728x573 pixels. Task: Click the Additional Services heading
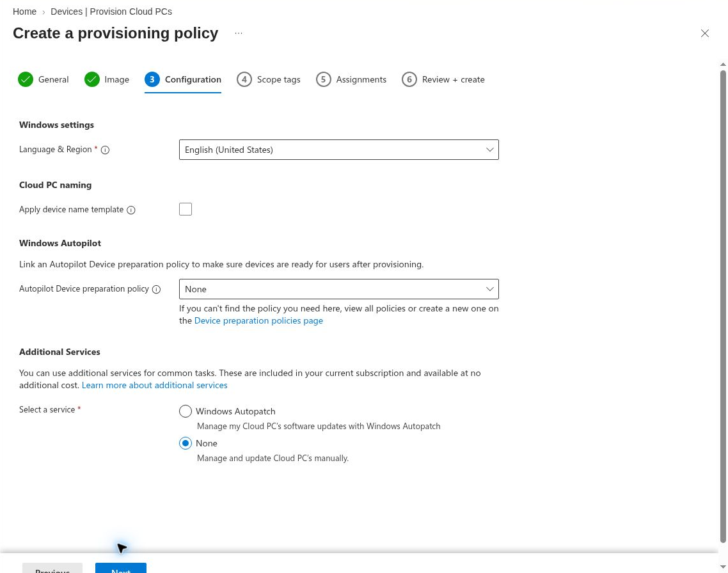(59, 352)
